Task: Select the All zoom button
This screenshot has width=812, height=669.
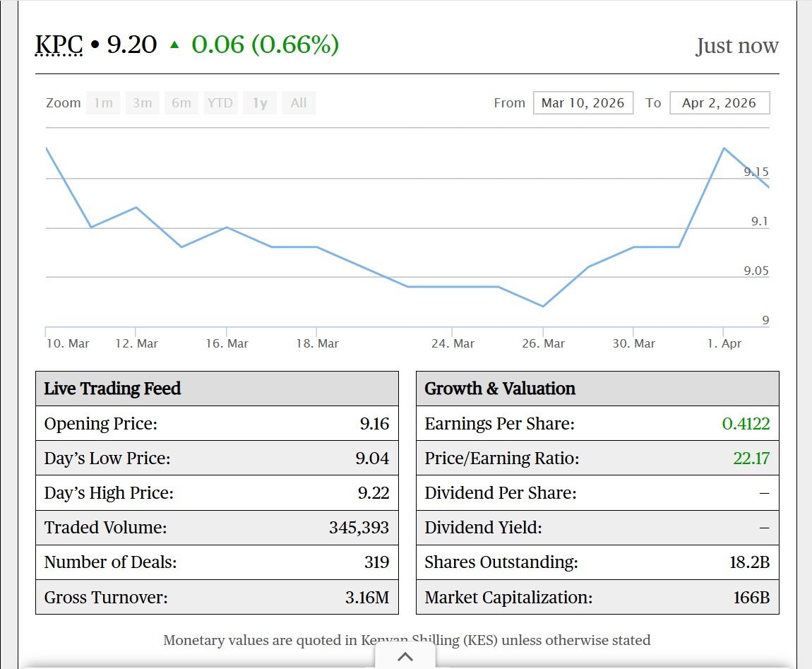Action: click(299, 102)
